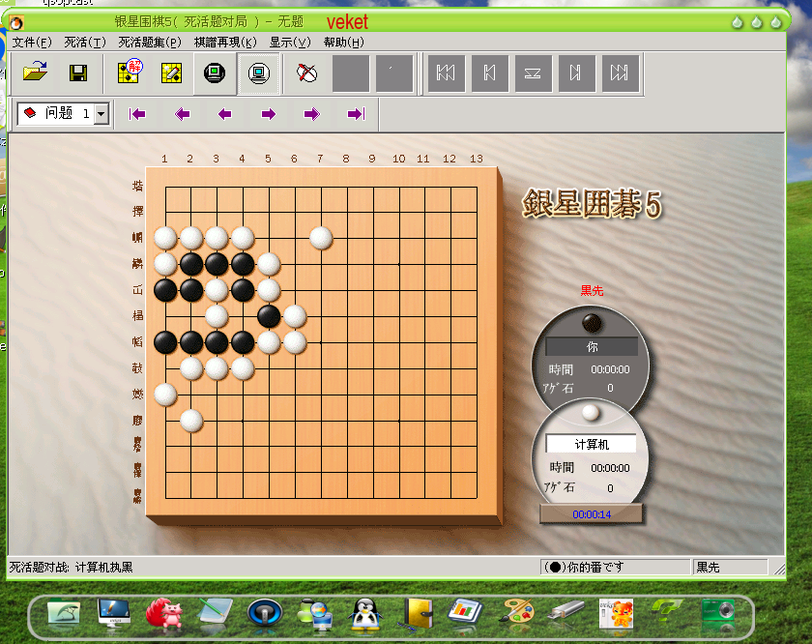Open the green camera icon in the dock
812x644 pixels.
coord(718,612)
